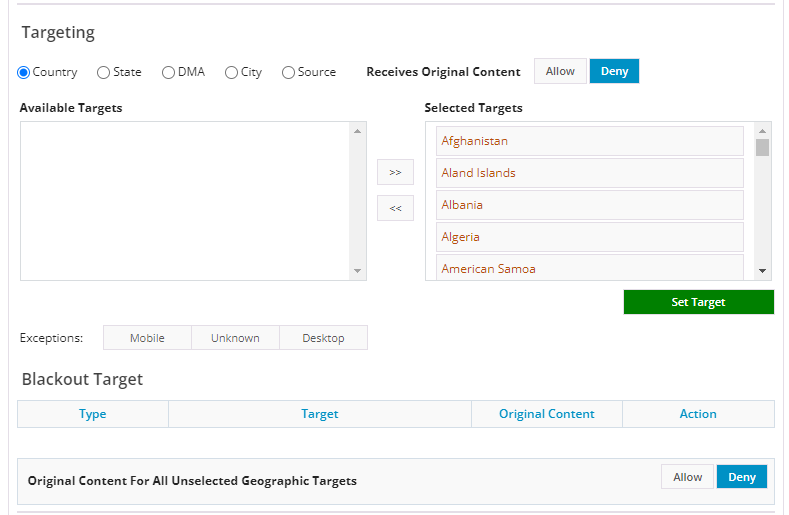Click up arrow of Available Targets scrollbar
789x515 pixels.
(358, 131)
